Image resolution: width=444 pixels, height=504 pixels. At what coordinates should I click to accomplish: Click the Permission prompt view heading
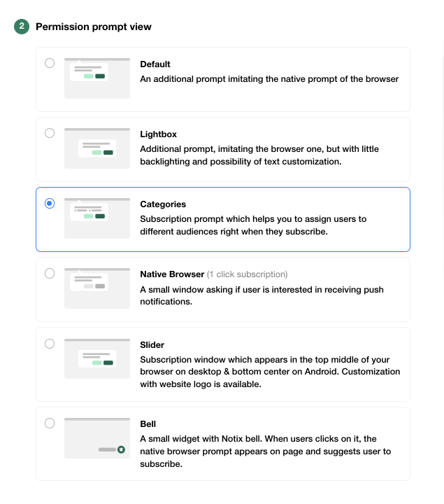click(94, 27)
